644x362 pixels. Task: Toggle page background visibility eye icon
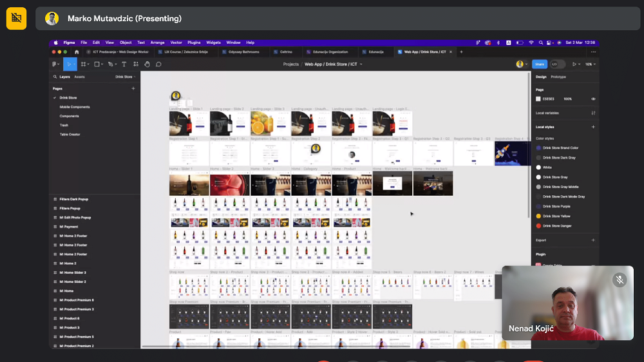(593, 99)
